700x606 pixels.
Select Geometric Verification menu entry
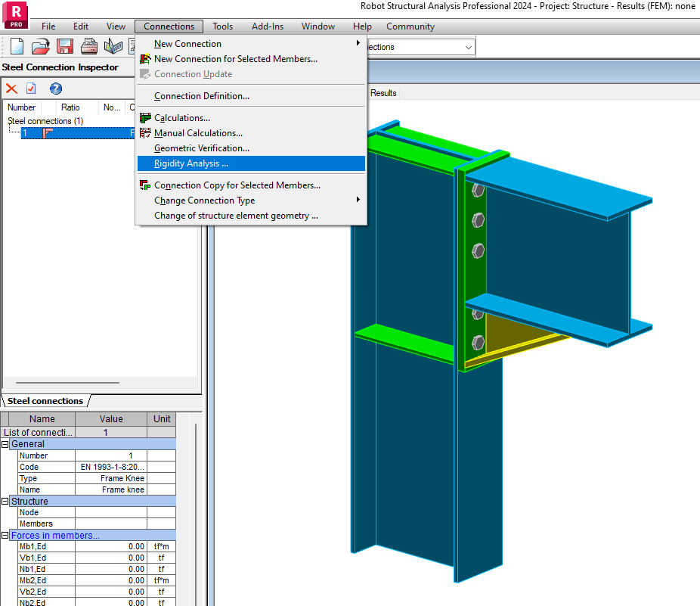(x=251, y=148)
